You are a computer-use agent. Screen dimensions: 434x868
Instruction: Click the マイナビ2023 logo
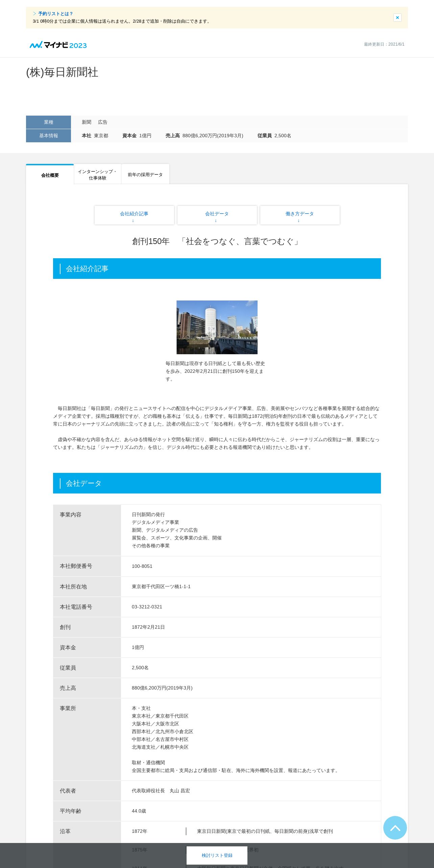tap(58, 45)
